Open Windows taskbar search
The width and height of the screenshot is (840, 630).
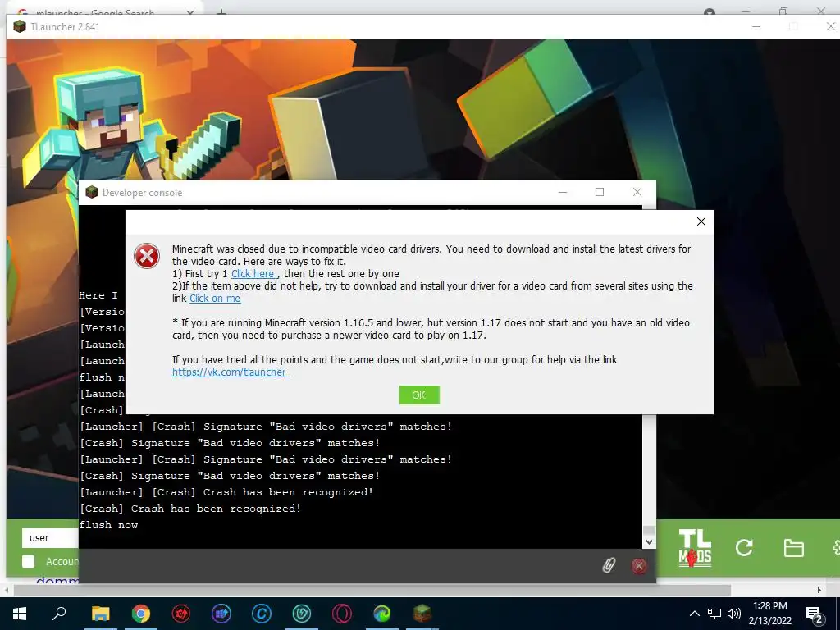point(59,613)
